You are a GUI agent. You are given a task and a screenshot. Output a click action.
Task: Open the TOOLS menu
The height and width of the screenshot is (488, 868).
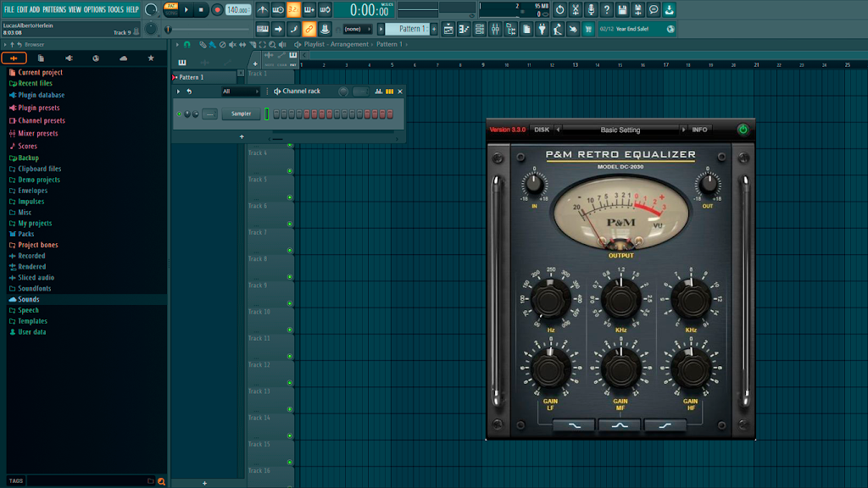click(115, 9)
